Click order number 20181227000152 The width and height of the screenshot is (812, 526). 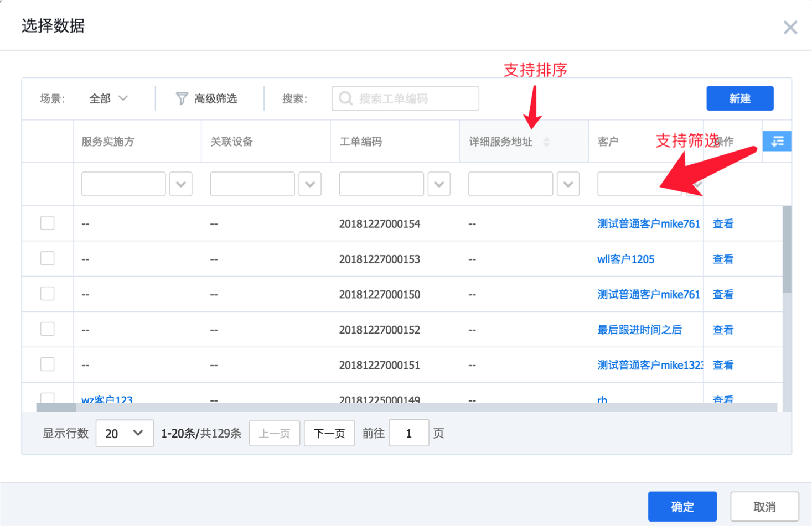[380, 330]
